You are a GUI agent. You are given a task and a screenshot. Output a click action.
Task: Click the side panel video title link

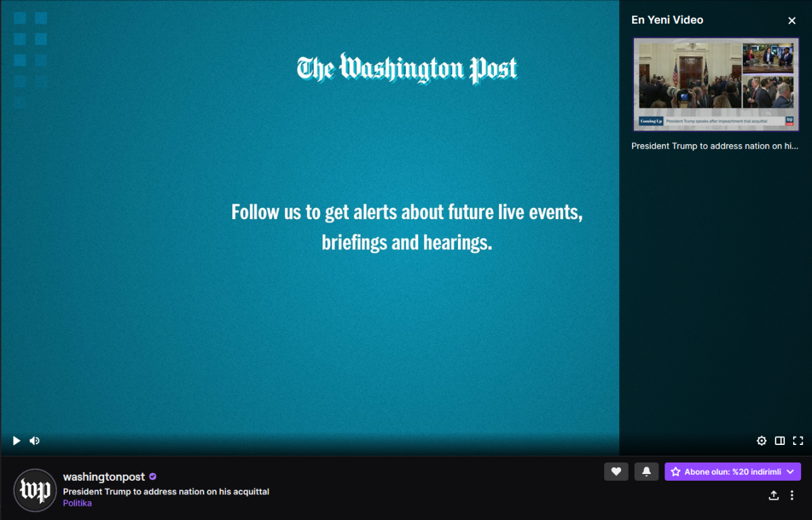pos(714,146)
